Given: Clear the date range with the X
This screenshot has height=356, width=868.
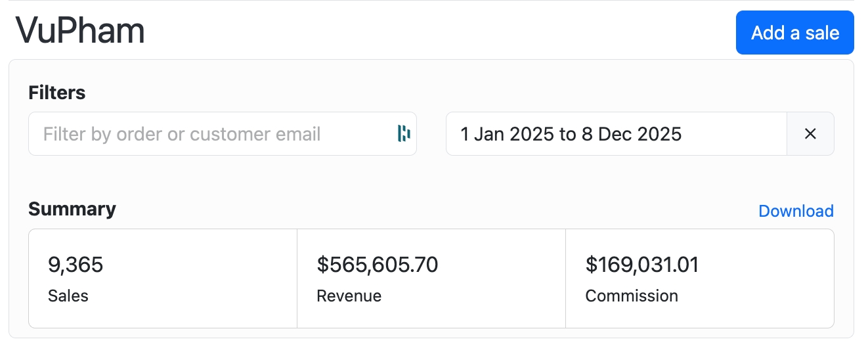Looking at the screenshot, I should [x=810, y=134].
